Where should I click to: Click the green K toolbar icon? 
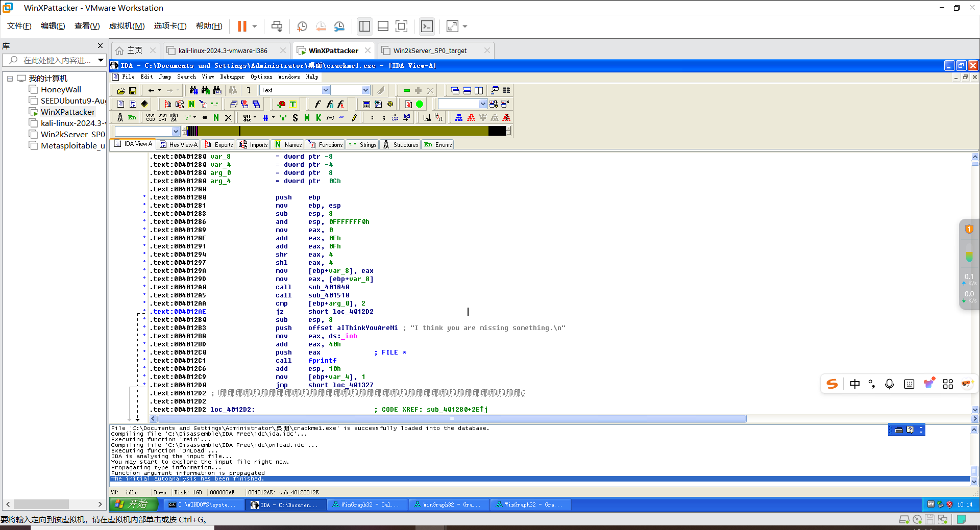pos(318,118)
